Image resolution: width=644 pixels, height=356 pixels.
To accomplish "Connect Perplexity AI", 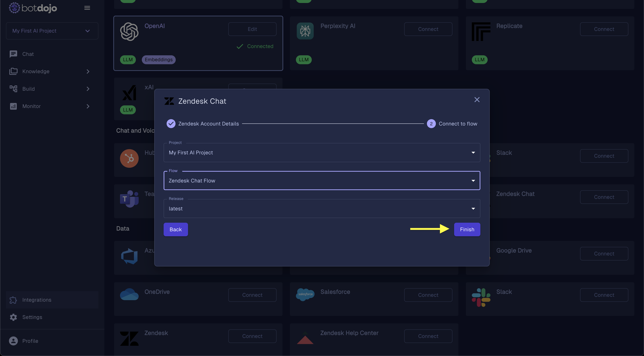I will [x=428, y=29].
